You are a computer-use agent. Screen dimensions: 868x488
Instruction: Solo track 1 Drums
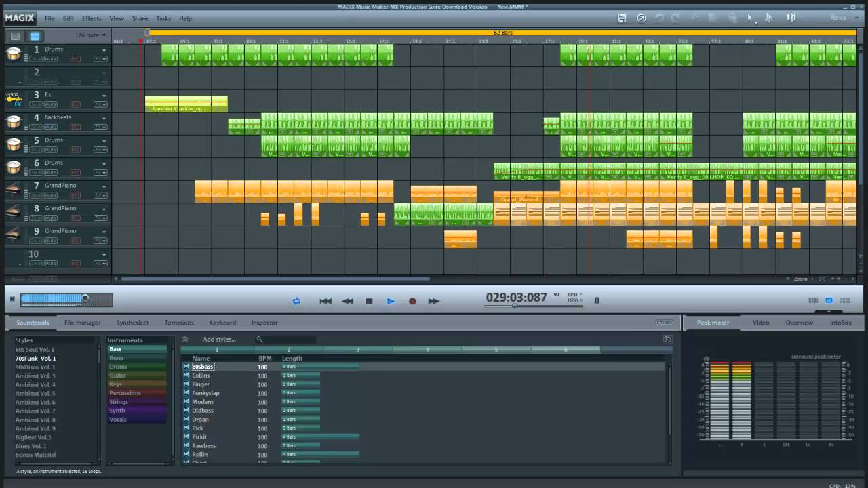tap(36, 59)
